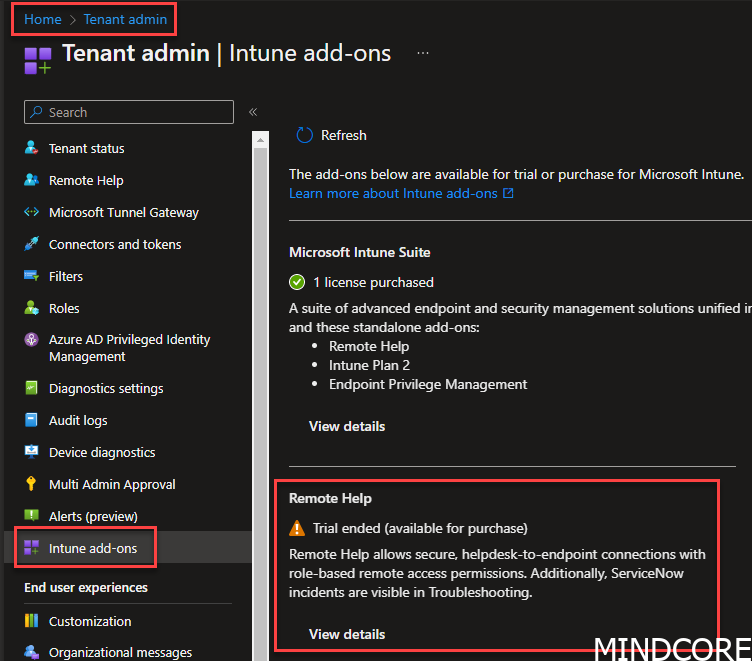The height and width of the screenshot is (661, 752).
Task: Click the End user experiences section header
Action: point(86,588)
